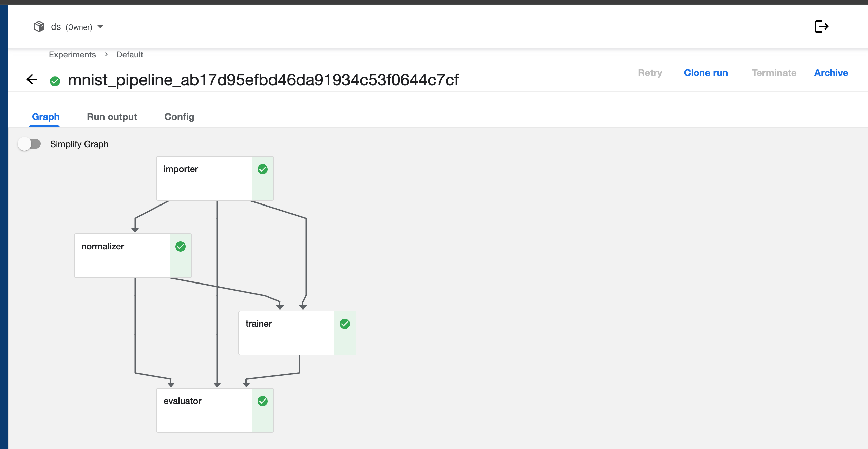Open the Config tab
This screenshot has height=449, width=868.
point(179,117)
